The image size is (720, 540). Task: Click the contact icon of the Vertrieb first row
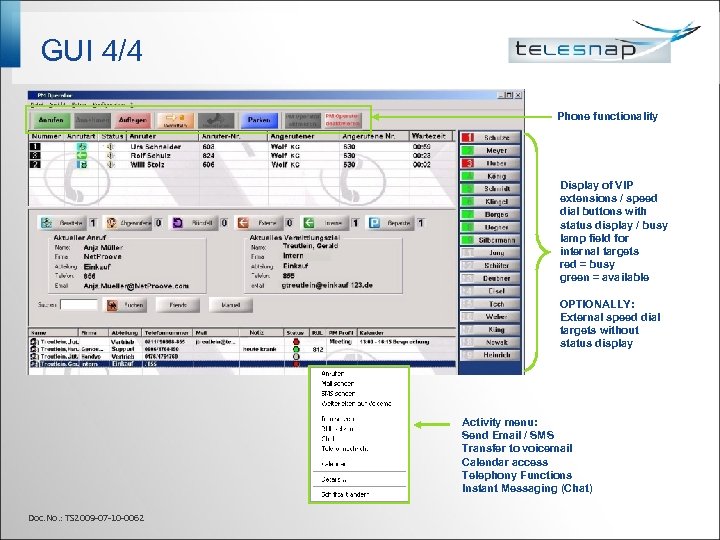coord(34,342)
